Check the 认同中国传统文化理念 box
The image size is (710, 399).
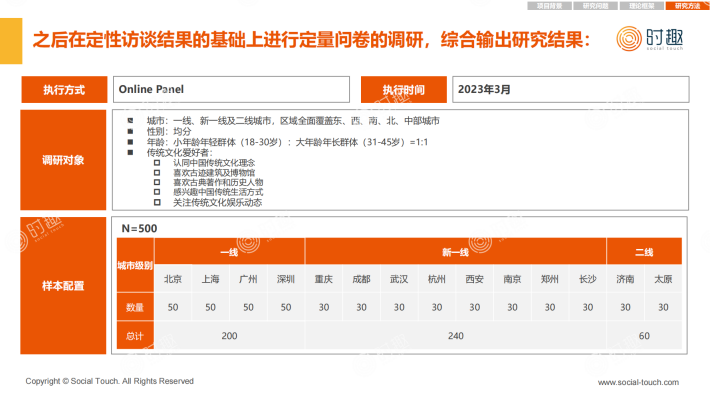pos(157,163)
